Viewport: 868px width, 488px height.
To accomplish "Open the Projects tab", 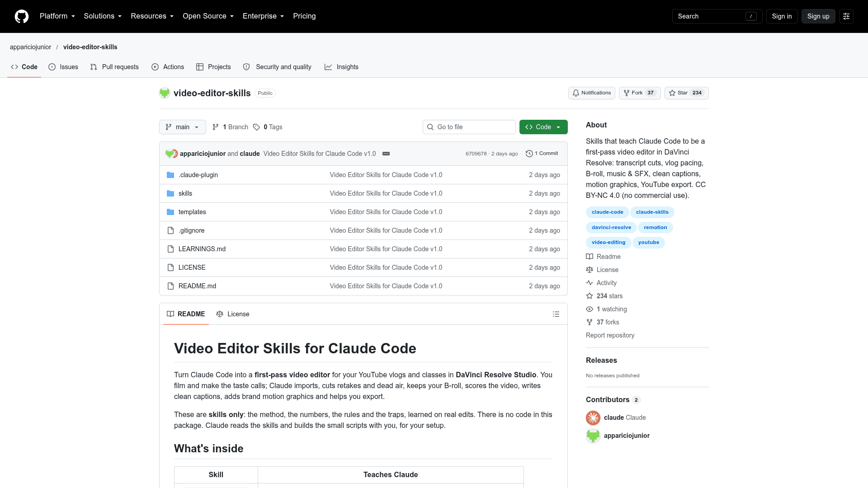I will pyautogui.click(x=213, y=67).
